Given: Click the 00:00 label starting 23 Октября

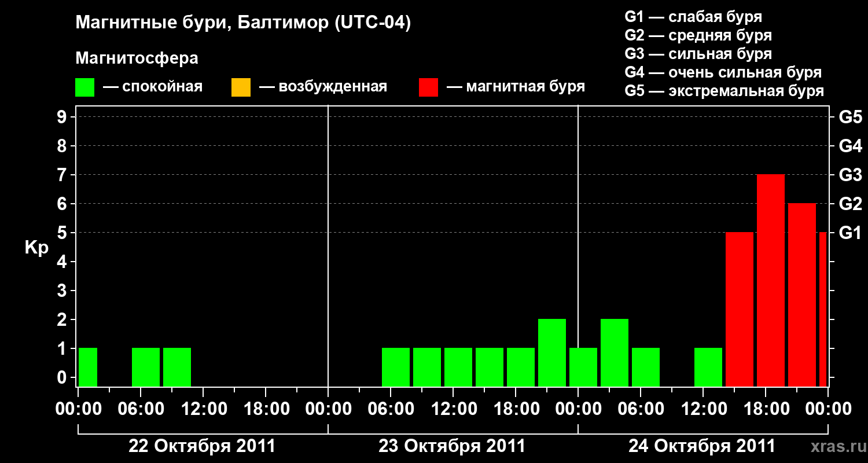Looking at the screenshot, I should pyautogui.click(x=328, y=409).
